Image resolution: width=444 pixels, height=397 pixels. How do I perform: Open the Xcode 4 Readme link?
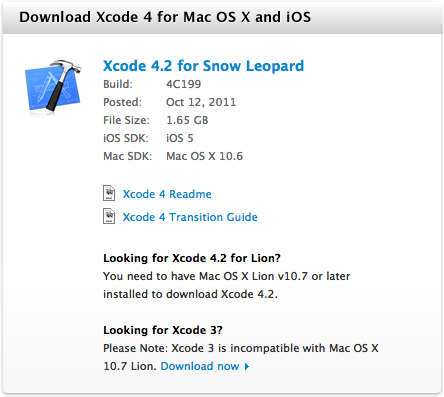coord(167,194)
